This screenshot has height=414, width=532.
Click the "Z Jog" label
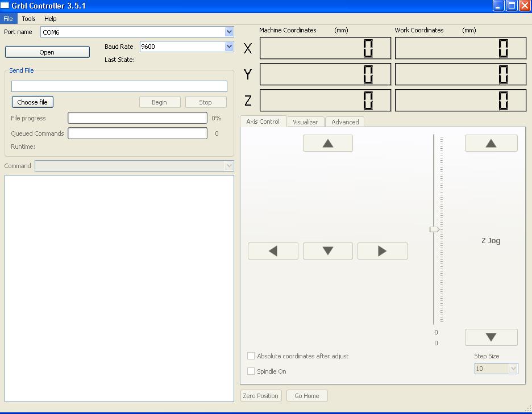tap(491, 241)
